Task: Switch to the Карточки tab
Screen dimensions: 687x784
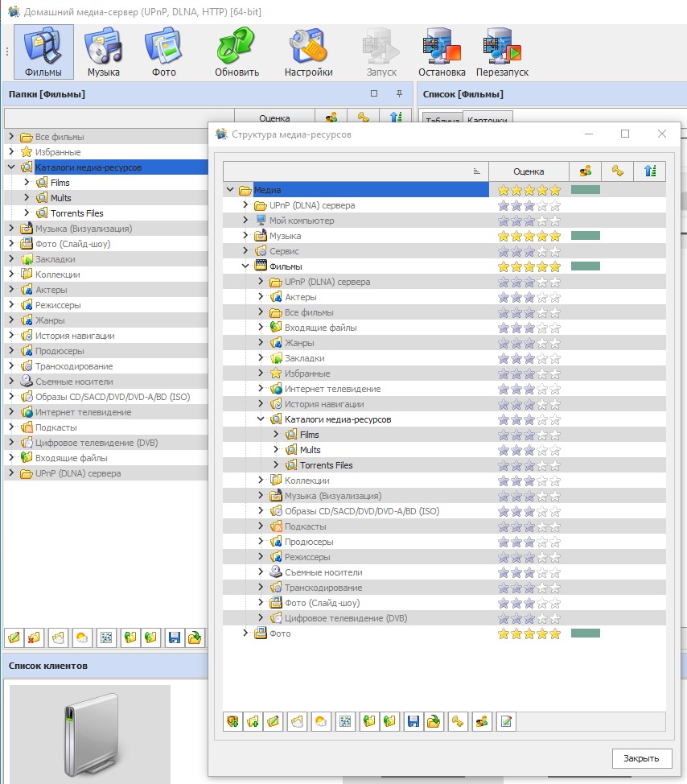Action: pos(487,121)
